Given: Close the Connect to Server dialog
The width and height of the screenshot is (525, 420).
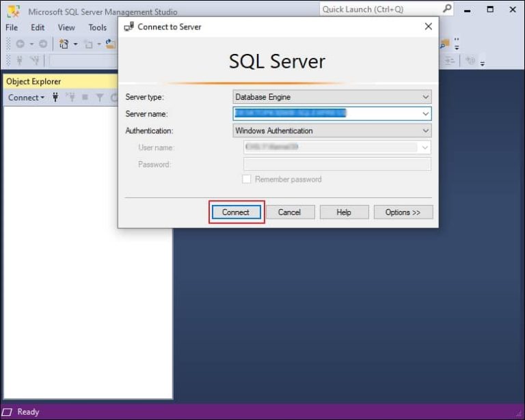Looking at the screenshot, I should point(428,27).
